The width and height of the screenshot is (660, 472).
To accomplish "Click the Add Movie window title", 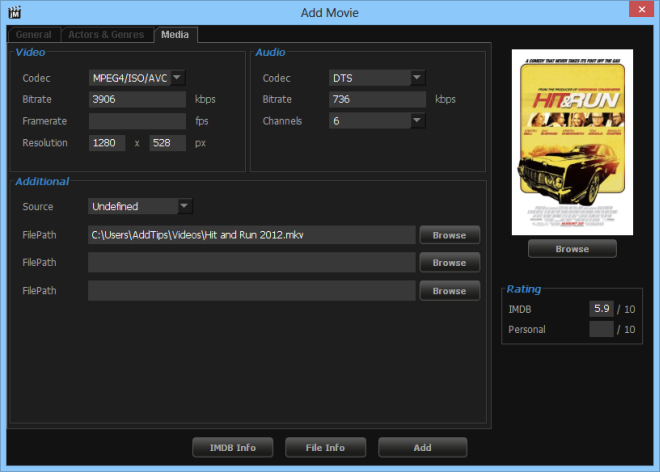I will [x=330, y=13].
